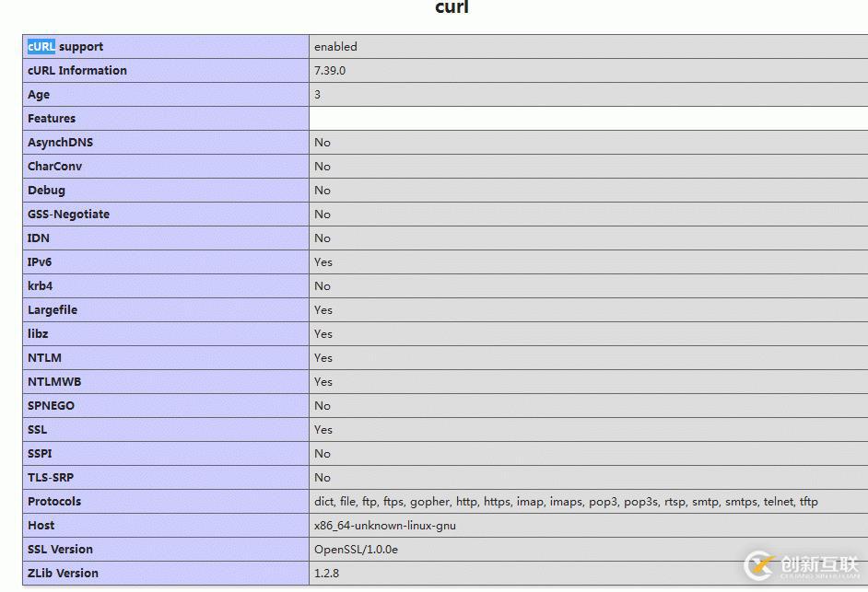Select the 'curl' page title heading
The image size is (868, 592).
point(451,9)
